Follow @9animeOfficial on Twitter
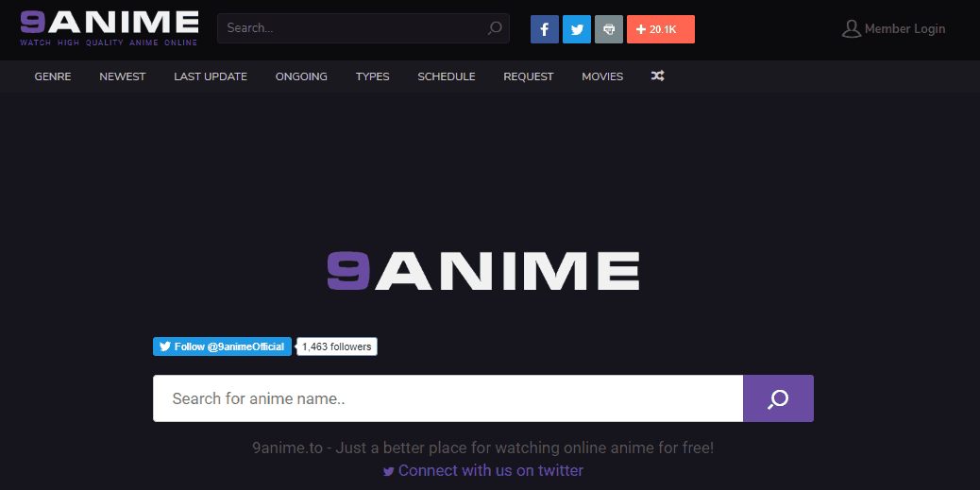This screenshot has height=490, width=980. tap(222, 346)
